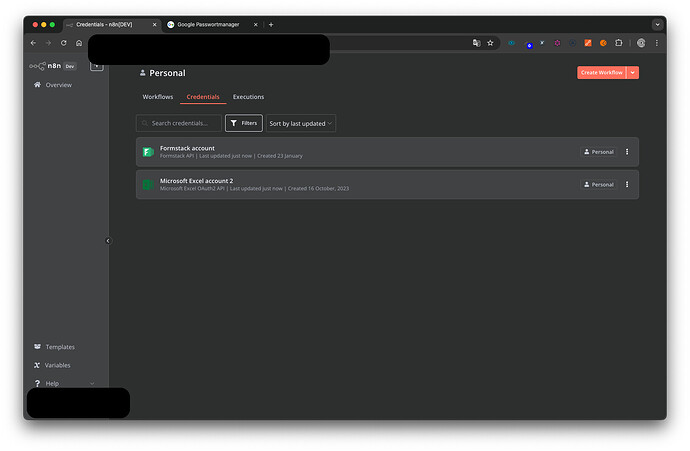Screen dimensions: 690x451
Task: Switch to the Executions tab
Action: [248, 97]
